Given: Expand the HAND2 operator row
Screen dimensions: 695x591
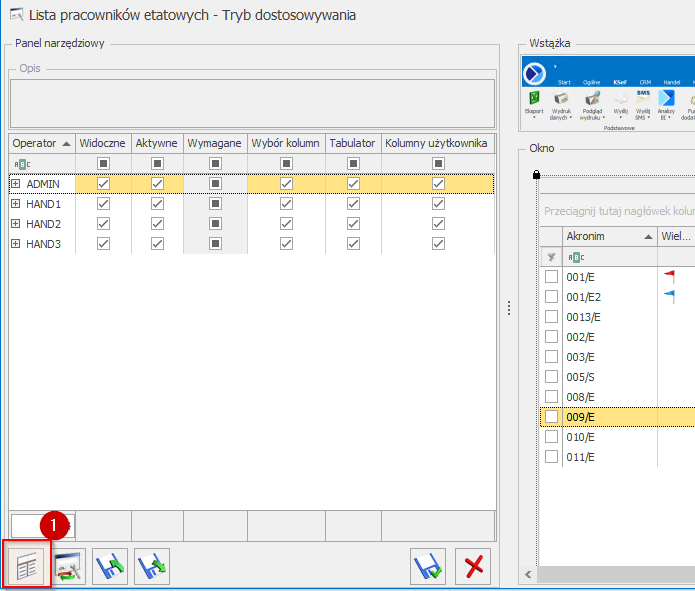Looking at the screenshot, I should click(x=16, y=224).
